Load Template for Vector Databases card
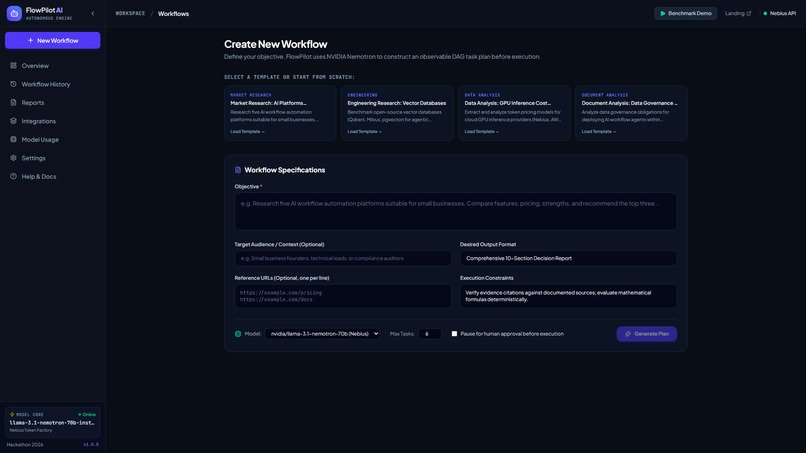806x453 pixels. (364, 132)
